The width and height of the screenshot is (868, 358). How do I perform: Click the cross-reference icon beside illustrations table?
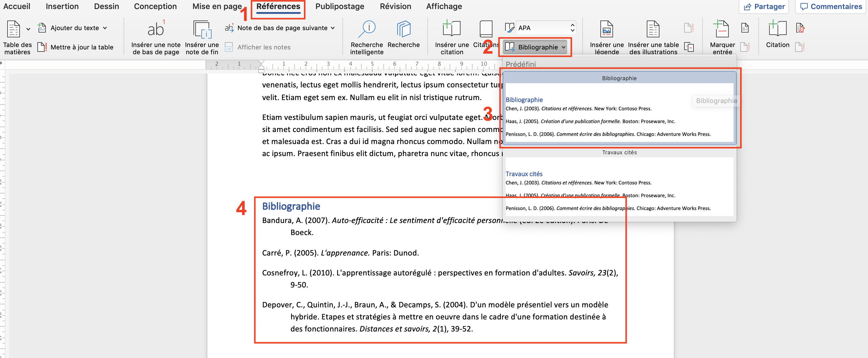[689, 47]
